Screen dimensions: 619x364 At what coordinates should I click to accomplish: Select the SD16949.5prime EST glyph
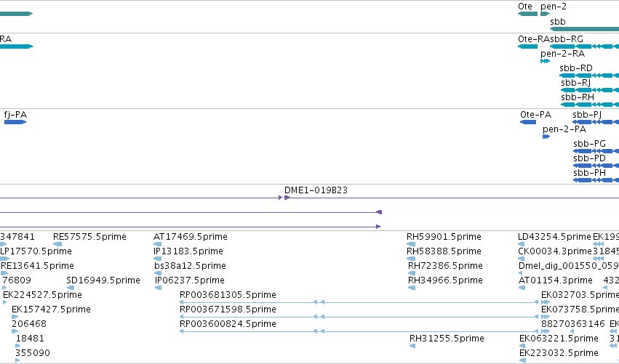pos(71,288)
